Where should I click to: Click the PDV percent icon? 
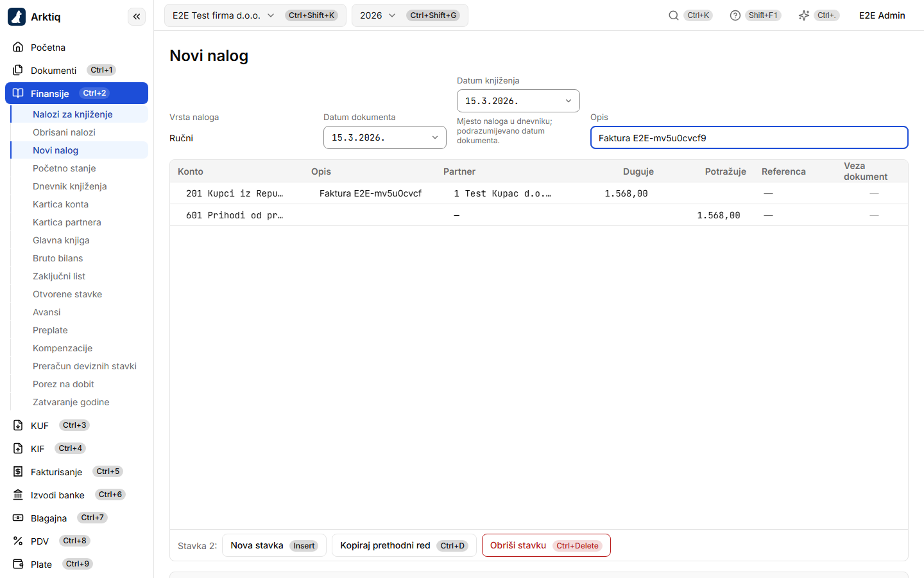coord(18,541)
